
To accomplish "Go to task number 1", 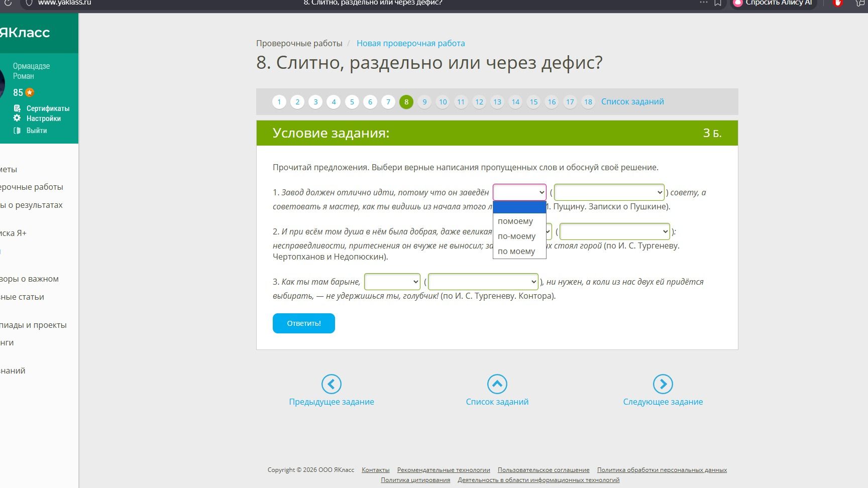I will pos(279,102).
